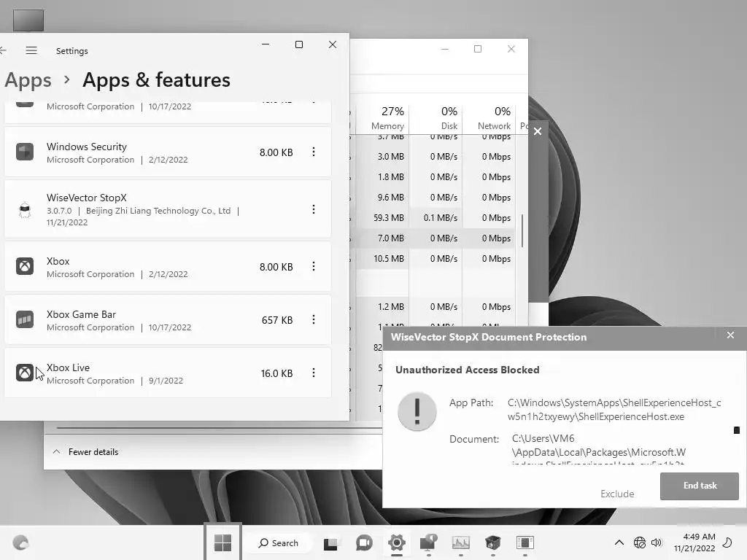This screenshot has width=747, height=560.
Task: Select the Windows Security app icon
Action: (x=25, y=152)
